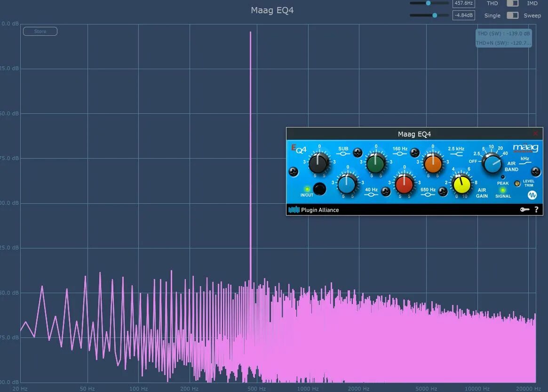Click the 2.5 kHz band label
The height and width of the screenshot is (392, 548).
point(456,149)
